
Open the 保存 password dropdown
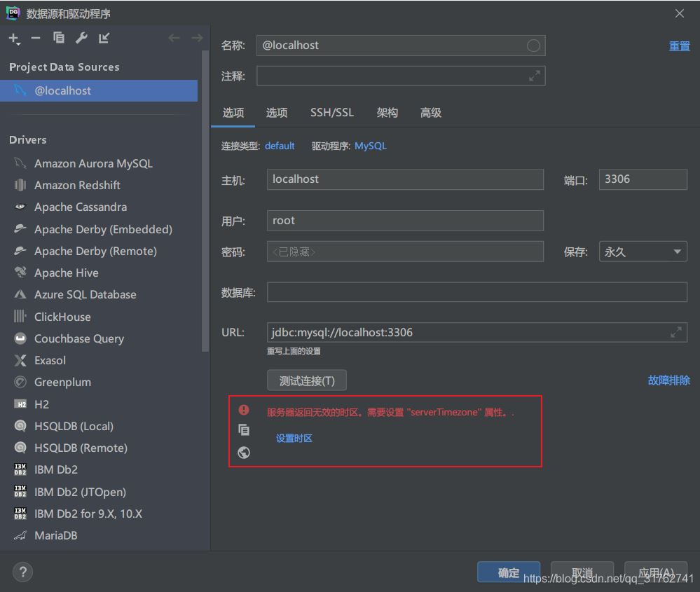point(643,252)
